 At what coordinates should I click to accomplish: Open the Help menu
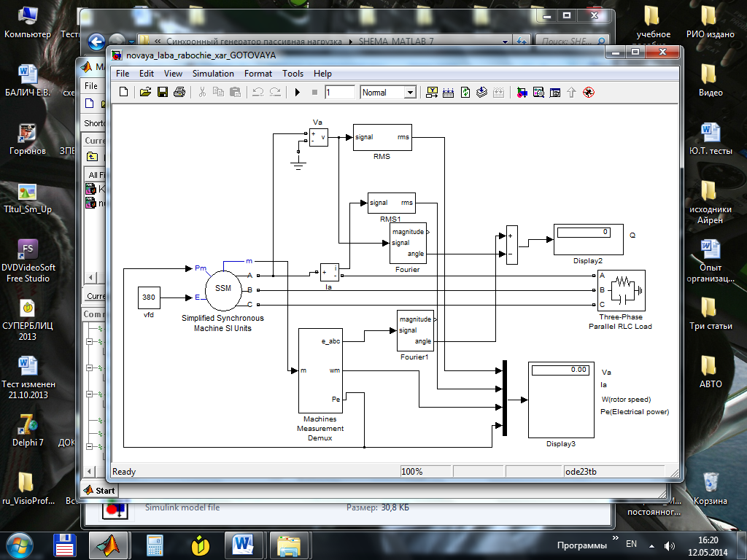(x=322, y=74)
